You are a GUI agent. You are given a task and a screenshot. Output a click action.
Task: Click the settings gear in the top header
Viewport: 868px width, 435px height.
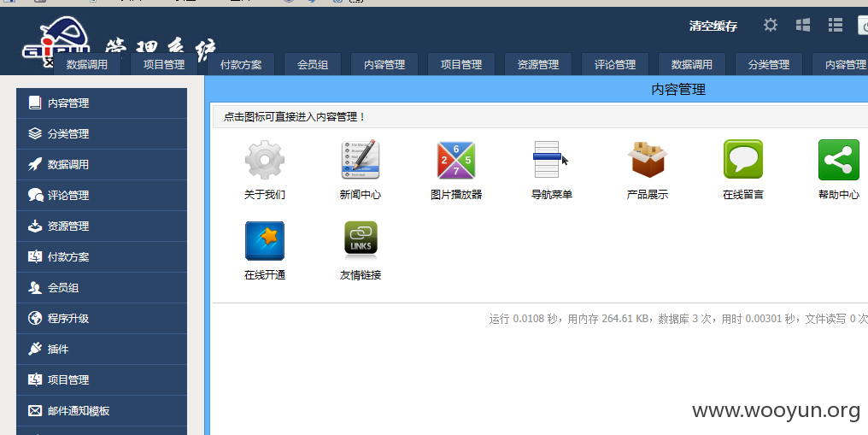771,25
